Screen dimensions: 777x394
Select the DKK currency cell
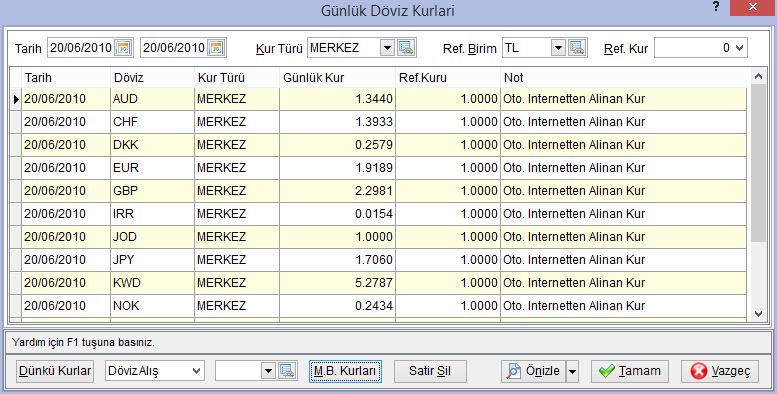click(x=153, y=145)
